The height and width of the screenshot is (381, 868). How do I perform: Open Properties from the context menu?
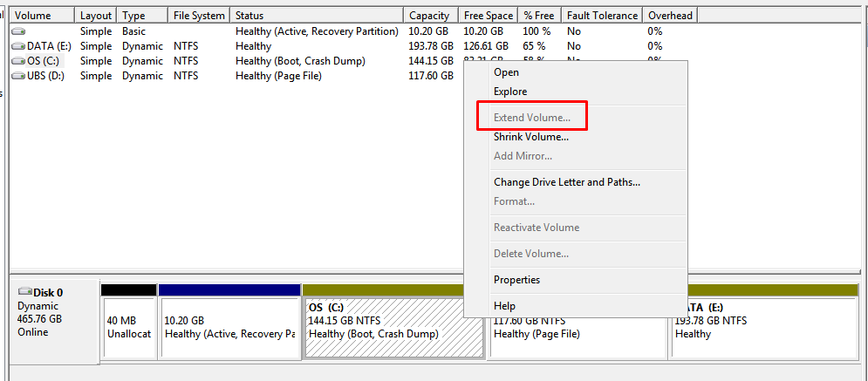pos(516,280)
